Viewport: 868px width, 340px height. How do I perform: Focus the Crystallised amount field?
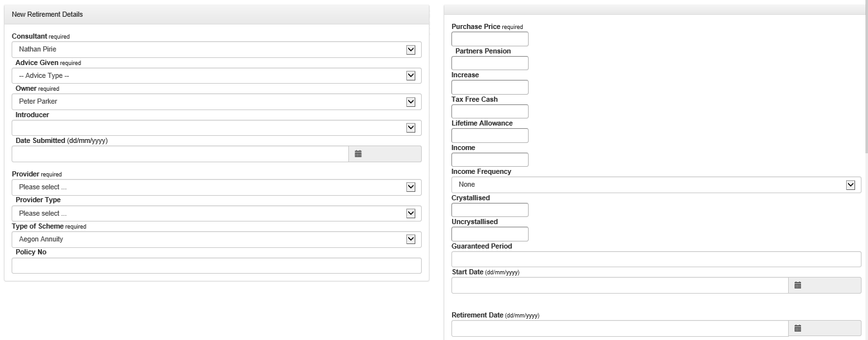pyautogui.click(x=489, y=210)
